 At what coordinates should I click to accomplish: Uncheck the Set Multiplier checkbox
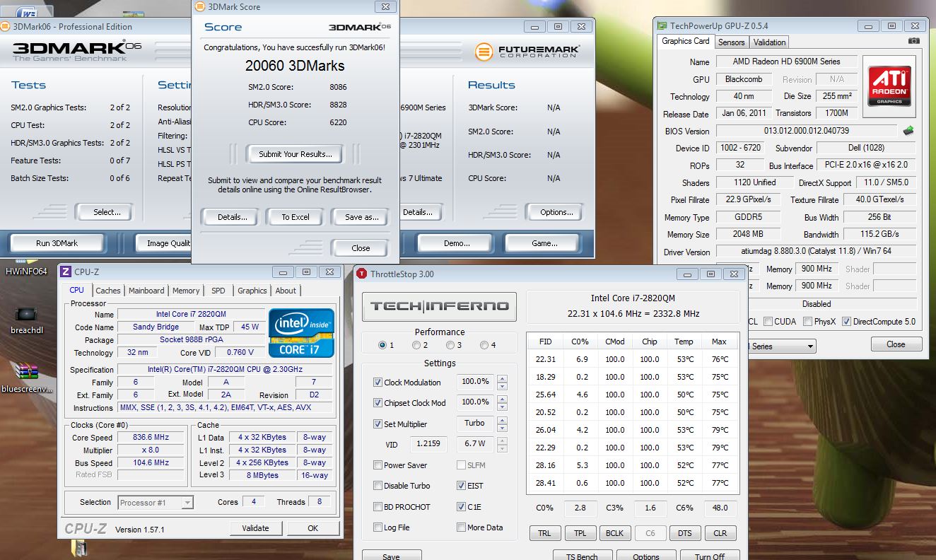click(378, 424)
